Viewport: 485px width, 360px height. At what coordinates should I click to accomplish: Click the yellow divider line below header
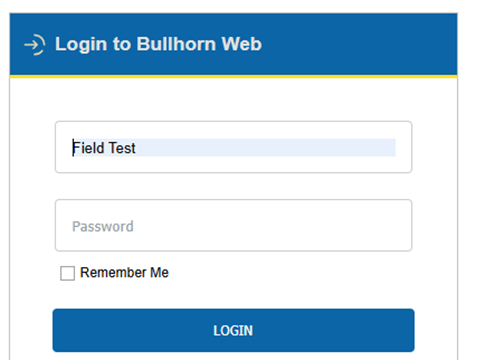click(x=233, y=77)
